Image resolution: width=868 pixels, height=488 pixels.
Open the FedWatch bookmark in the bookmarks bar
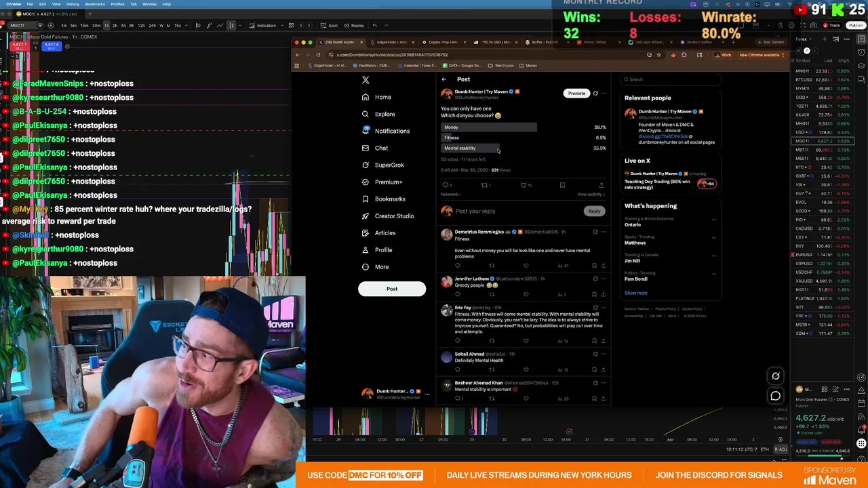point(373,66)
